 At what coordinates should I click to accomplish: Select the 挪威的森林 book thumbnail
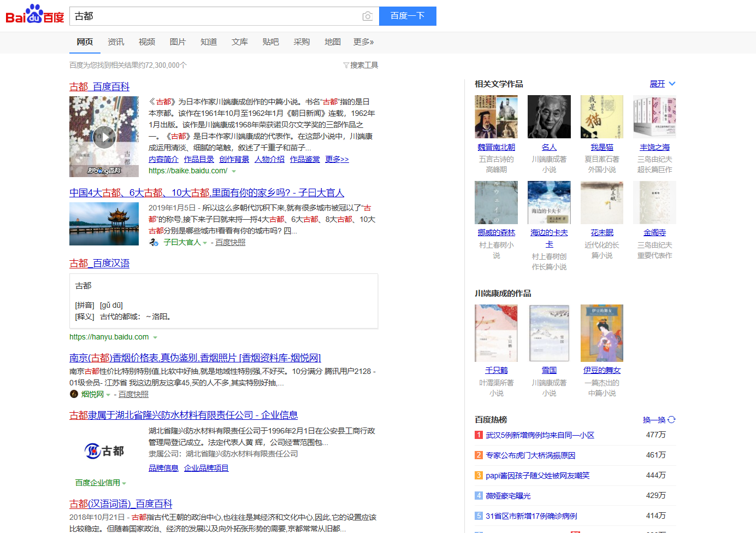[496, 203]
